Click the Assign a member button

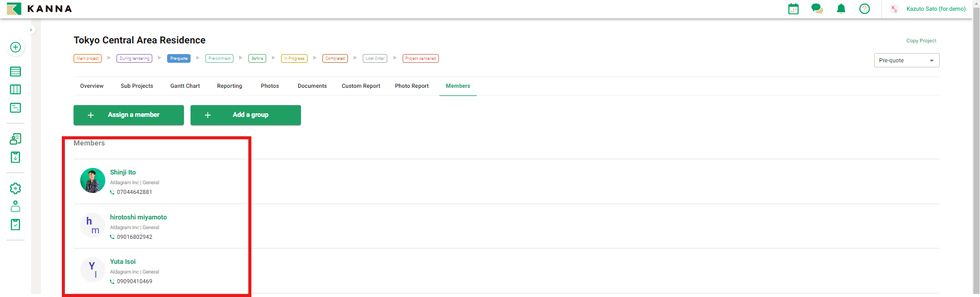click(129, 115)
